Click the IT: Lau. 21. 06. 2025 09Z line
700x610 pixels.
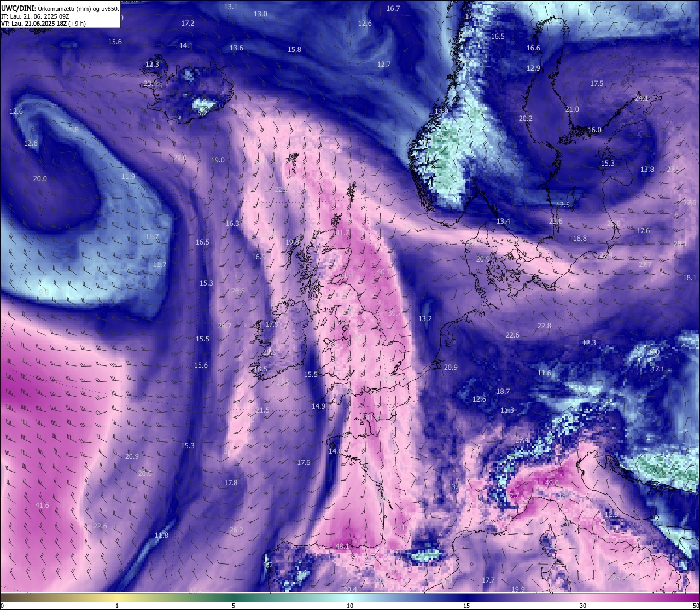click(35, 16)
